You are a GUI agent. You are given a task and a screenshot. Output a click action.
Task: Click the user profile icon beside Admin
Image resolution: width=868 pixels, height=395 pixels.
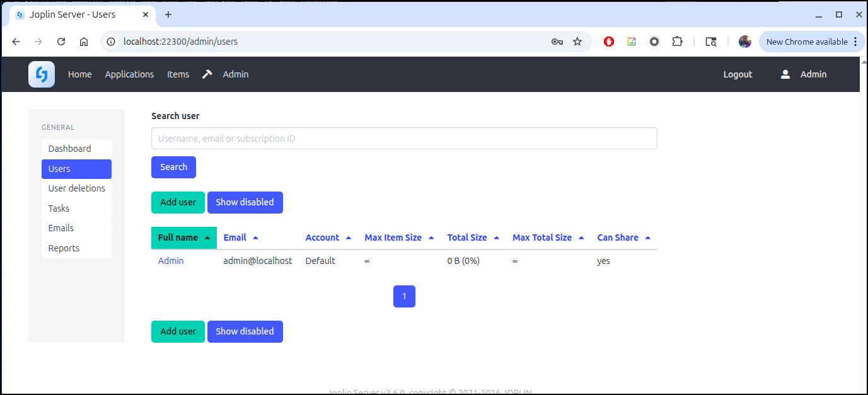pyautogui.click(x=785, y=74)
